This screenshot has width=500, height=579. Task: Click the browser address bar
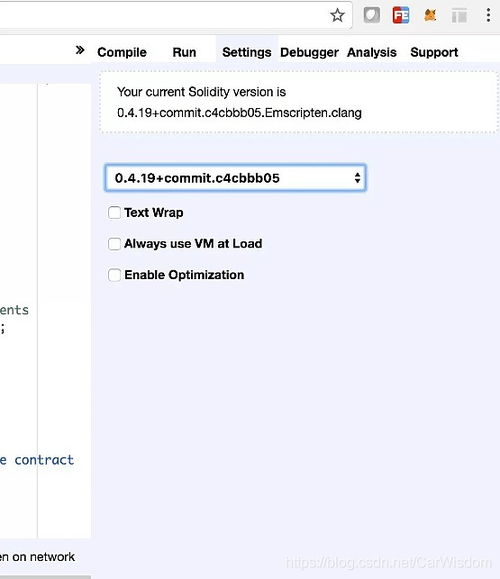[162, 16]
